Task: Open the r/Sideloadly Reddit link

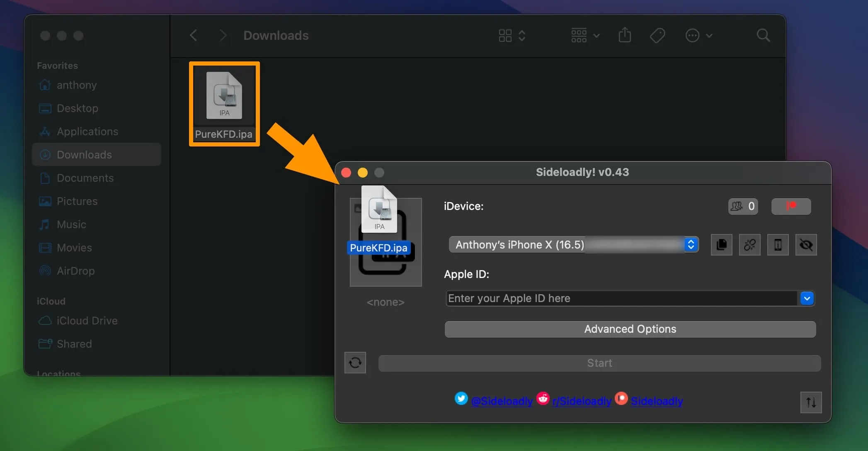Action: point(582,401)
